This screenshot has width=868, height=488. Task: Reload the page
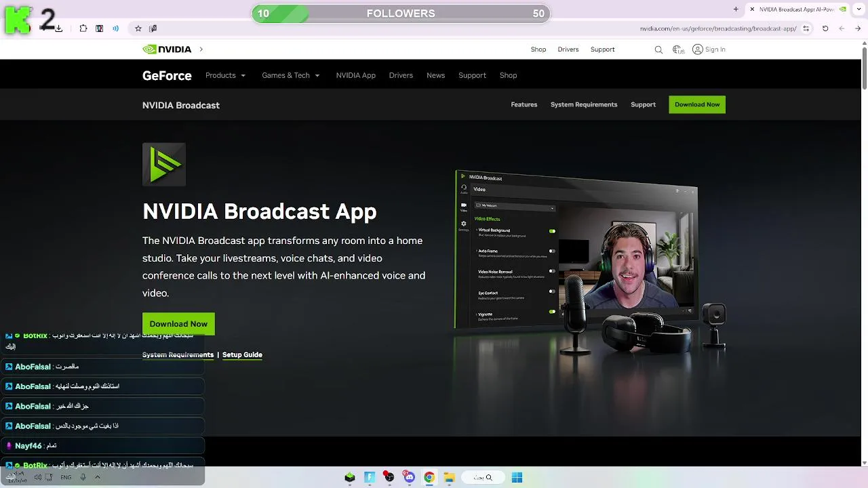825,28
